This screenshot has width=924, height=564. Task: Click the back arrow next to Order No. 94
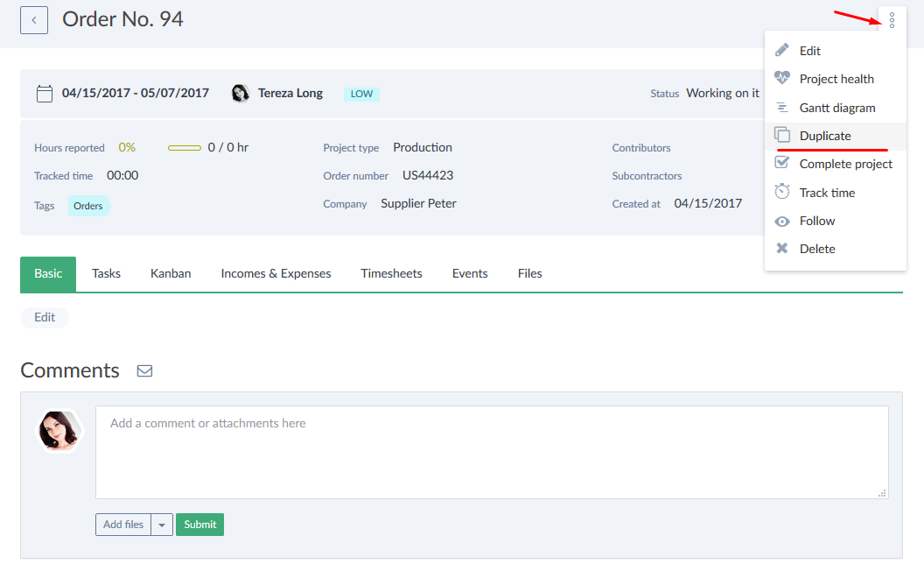pyautogui.click(x=33, y=20)
